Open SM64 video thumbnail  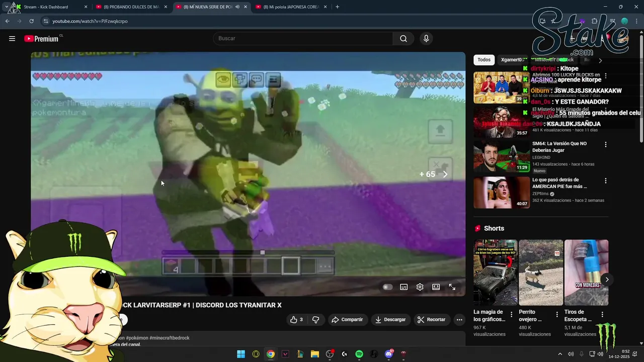502,156
